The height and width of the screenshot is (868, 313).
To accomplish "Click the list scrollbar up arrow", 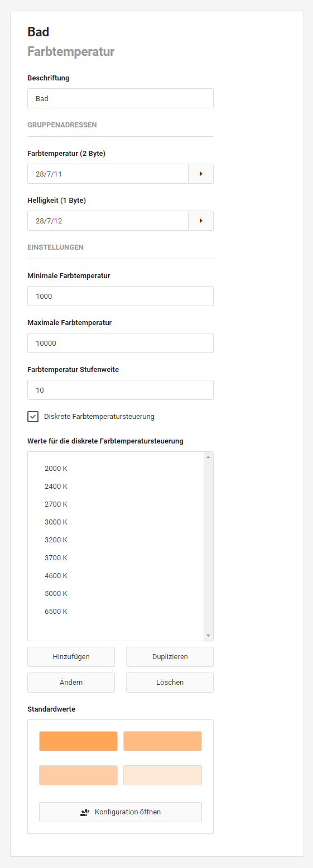I will [x=208, y=457].
